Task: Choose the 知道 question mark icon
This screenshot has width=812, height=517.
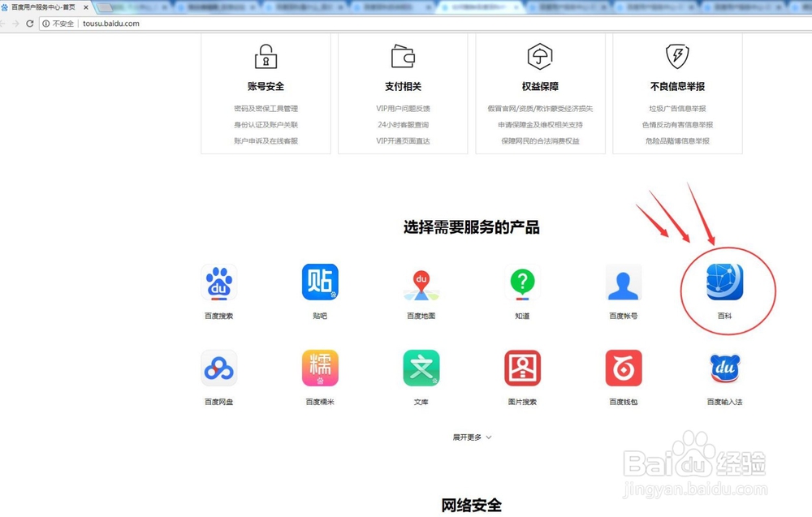Action: (x=522, y=283)
